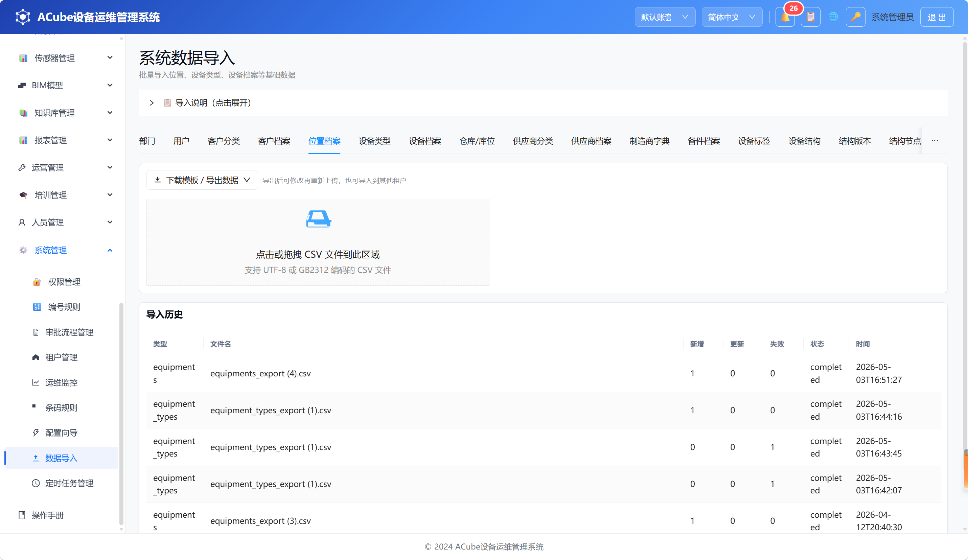Click the 权限管理 lock icon
Viewport: 968px width, 560px height.
[37, 282]
